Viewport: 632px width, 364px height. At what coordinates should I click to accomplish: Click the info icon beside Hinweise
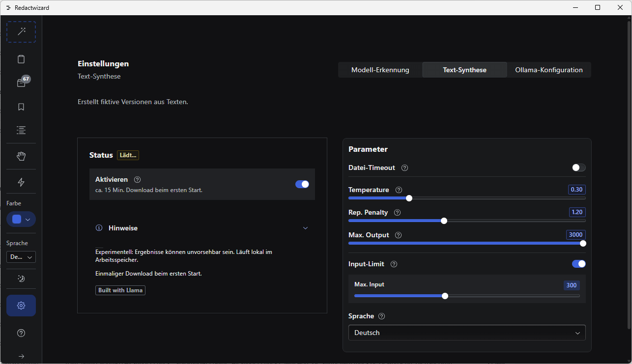(x=99, y=228)
